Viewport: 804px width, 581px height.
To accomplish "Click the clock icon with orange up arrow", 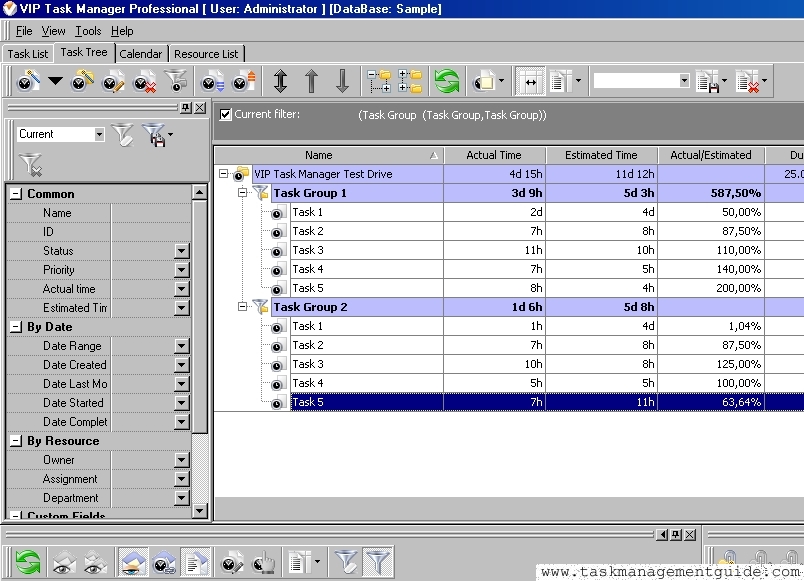I will point(243,81).
